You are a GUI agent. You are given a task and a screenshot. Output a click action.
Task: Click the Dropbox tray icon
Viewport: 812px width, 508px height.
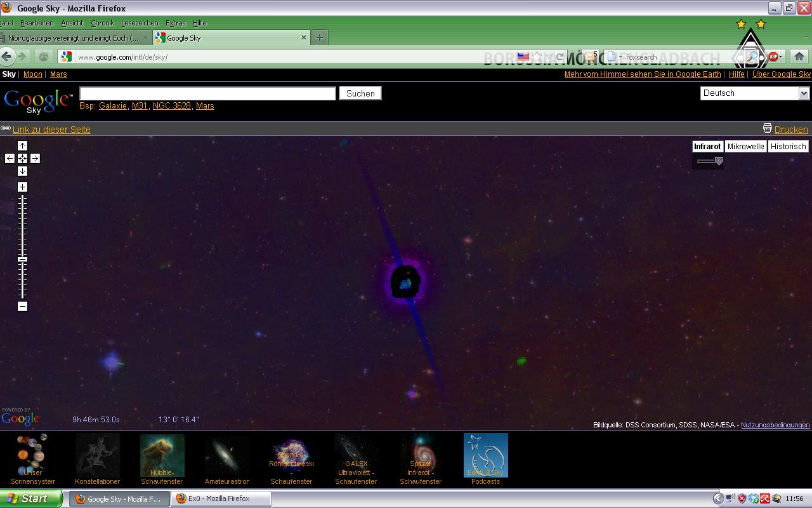click(x=754, y=498)
